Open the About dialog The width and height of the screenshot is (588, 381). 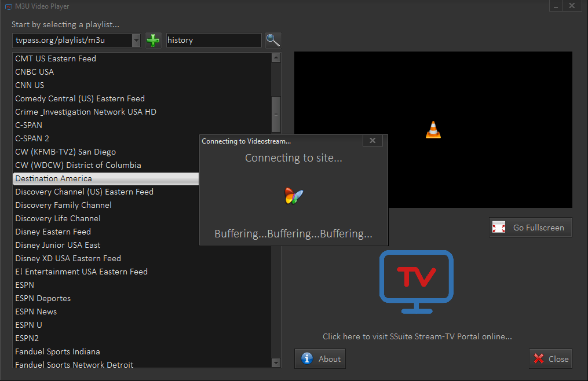320,359
